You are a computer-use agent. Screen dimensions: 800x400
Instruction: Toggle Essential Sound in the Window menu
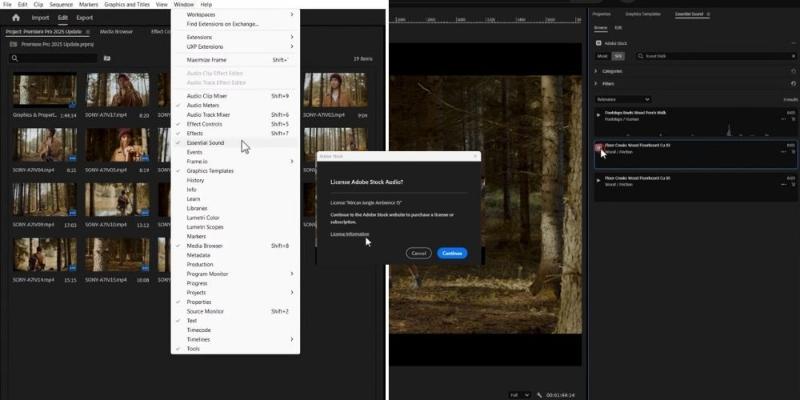coord(204,143)
